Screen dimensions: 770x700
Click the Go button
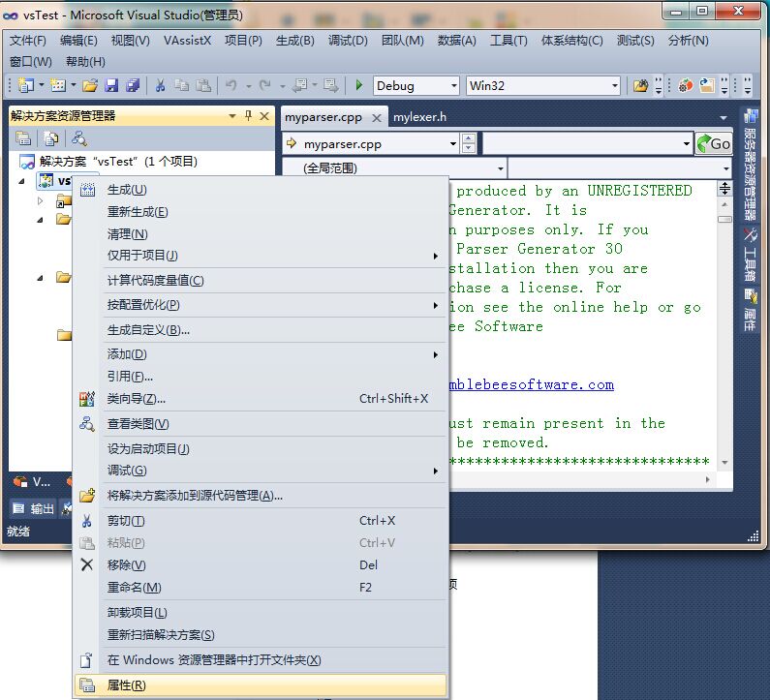(x=714, y=144)
